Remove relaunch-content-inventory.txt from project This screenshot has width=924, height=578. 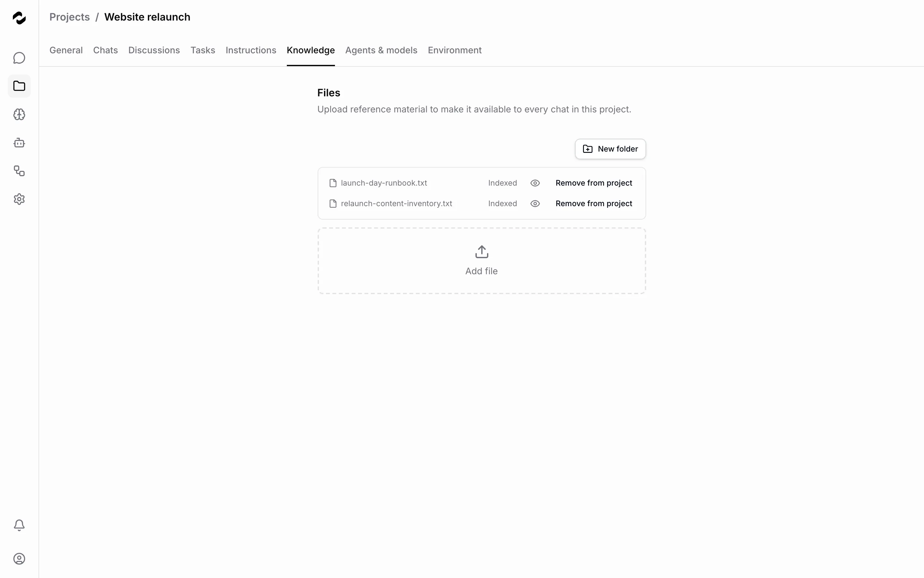(594, 204)
